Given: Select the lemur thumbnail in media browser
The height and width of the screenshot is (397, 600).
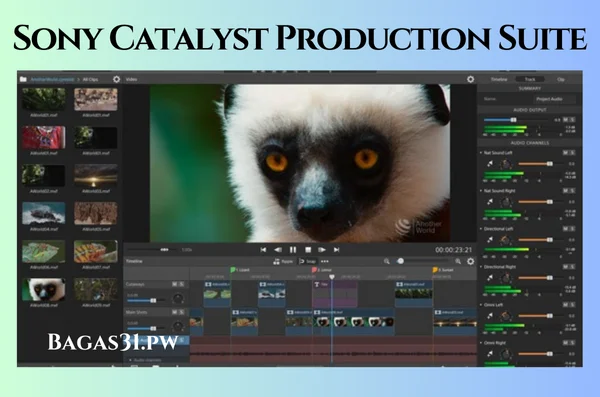Looking at the screenshot, I should pyautogui.click(x=43, y=290).
